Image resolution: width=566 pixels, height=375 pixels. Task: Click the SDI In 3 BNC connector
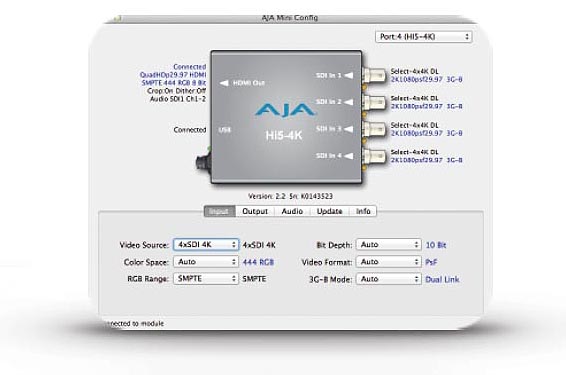click(x=374, y=129)
